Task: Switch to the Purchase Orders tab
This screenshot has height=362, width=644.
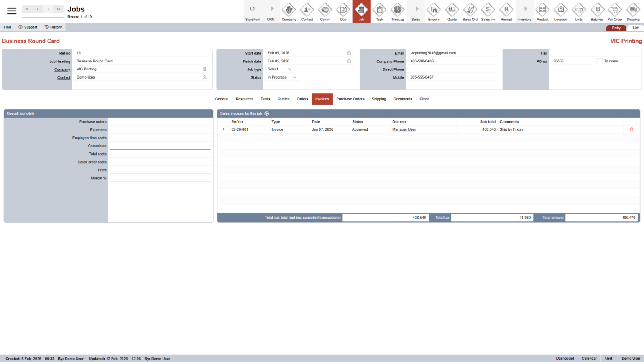Action: click(x=350, y=99)
